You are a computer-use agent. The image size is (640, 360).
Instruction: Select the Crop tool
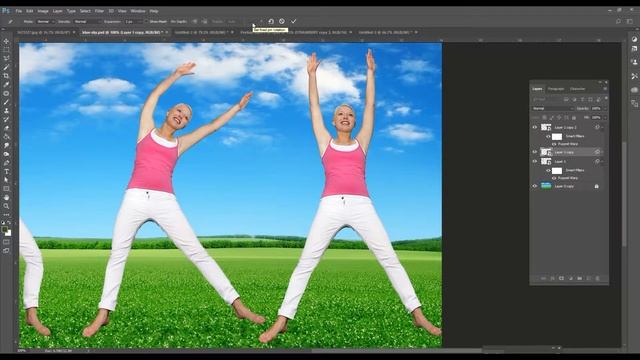pos(6,76)
